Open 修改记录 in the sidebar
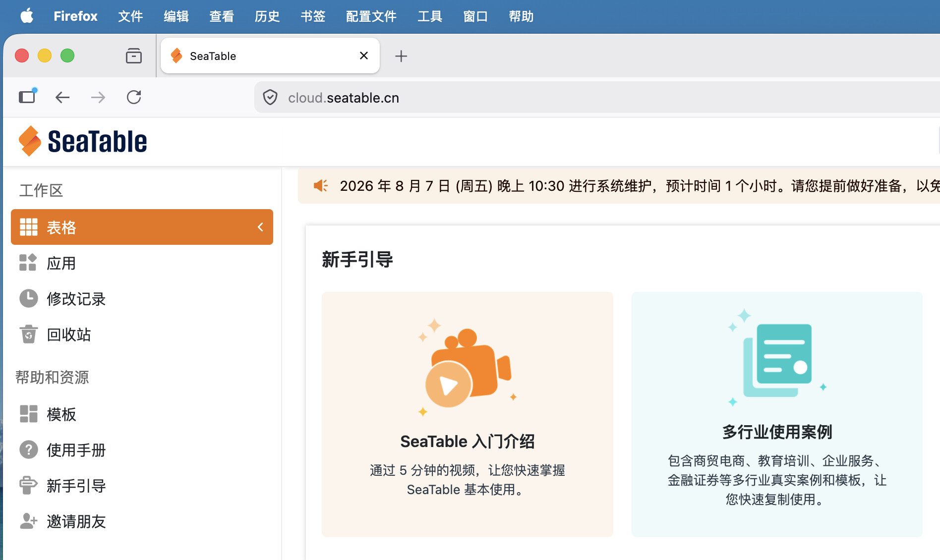 pyautogui.click(x=142, y=298)
